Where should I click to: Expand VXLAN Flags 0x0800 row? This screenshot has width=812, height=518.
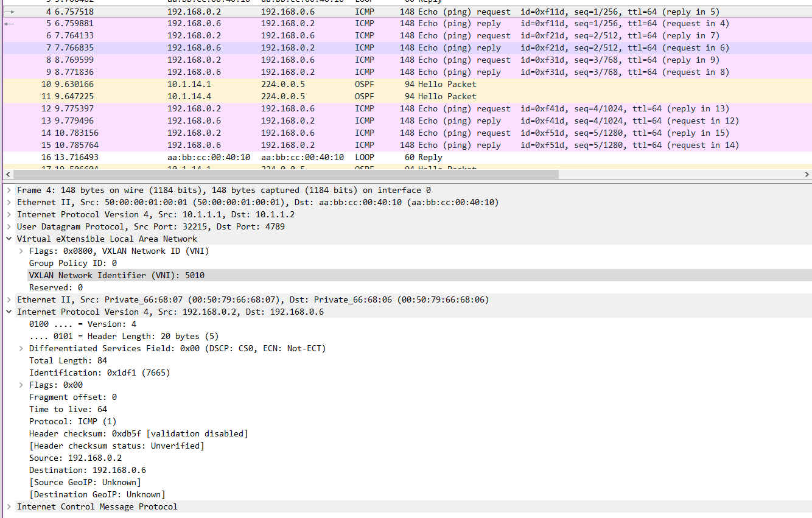21,251
